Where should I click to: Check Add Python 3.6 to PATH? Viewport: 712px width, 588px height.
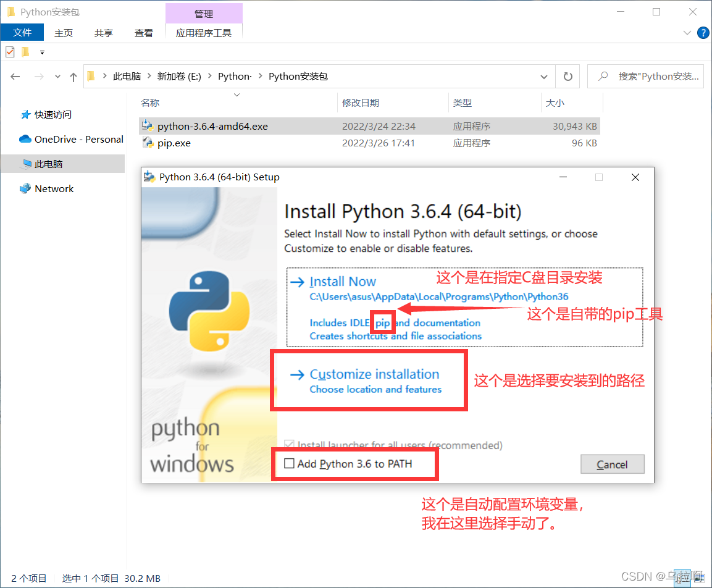click(289, 464)
